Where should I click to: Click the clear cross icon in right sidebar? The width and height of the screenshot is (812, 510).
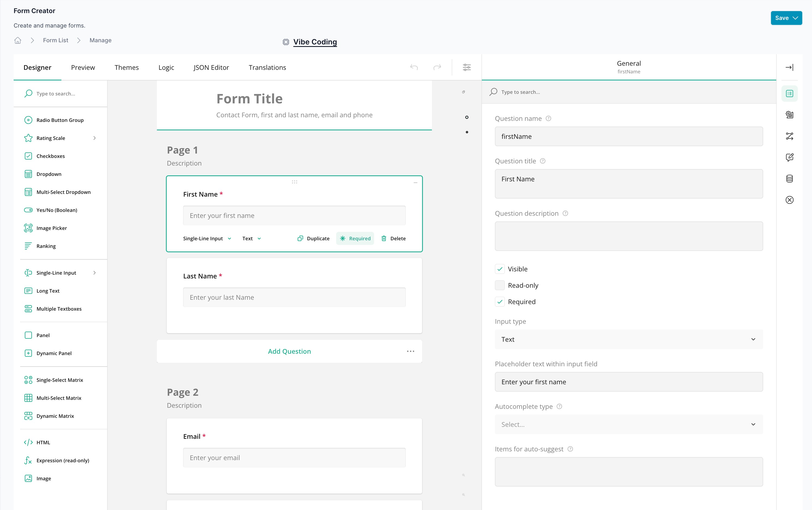pos(789,200)
